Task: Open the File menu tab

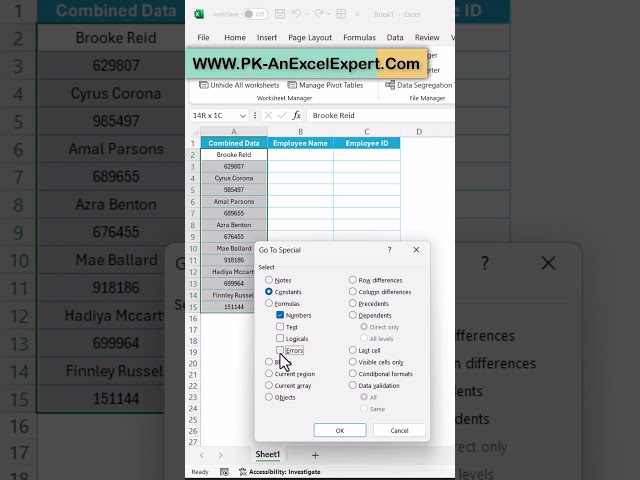Action: coord(203,38)
